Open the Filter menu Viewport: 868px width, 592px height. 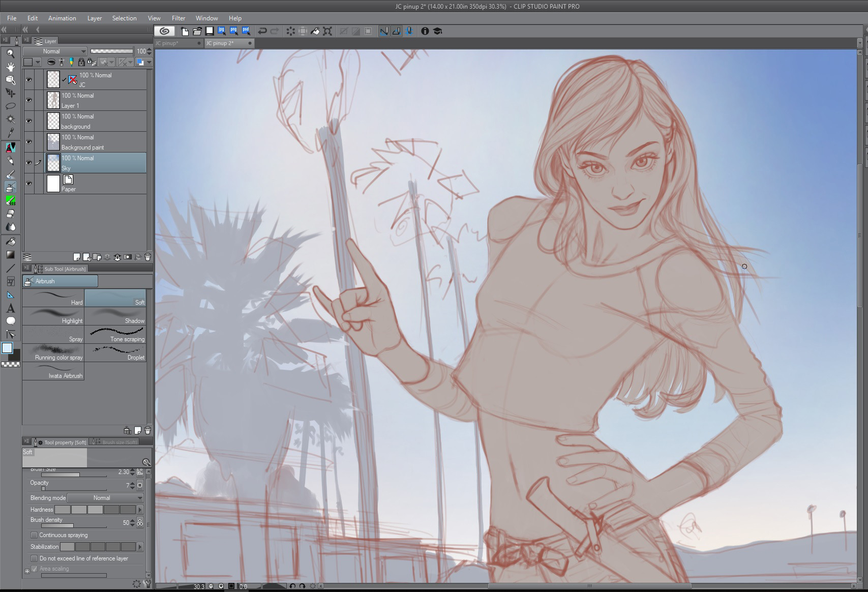pos(178,18)
